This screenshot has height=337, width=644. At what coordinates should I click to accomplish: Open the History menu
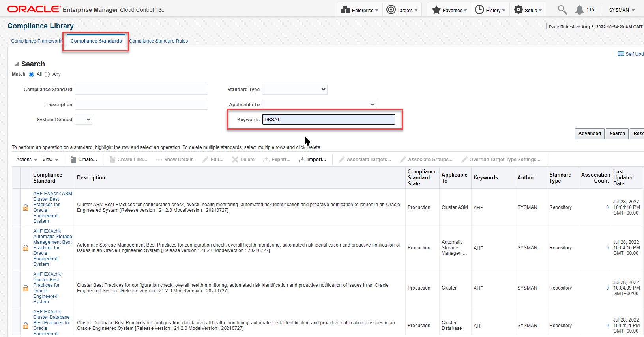490,10
